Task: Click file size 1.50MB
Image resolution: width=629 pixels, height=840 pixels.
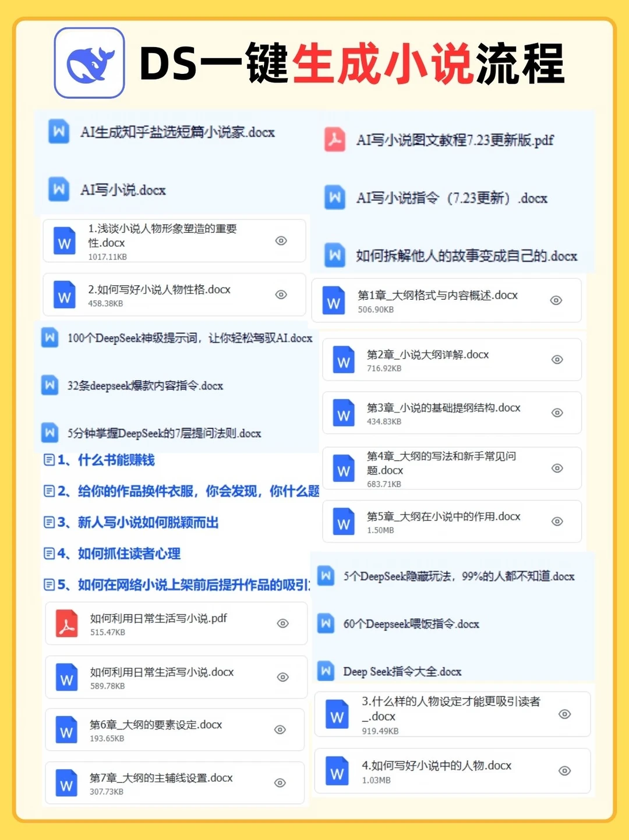Action: point(380,530)
